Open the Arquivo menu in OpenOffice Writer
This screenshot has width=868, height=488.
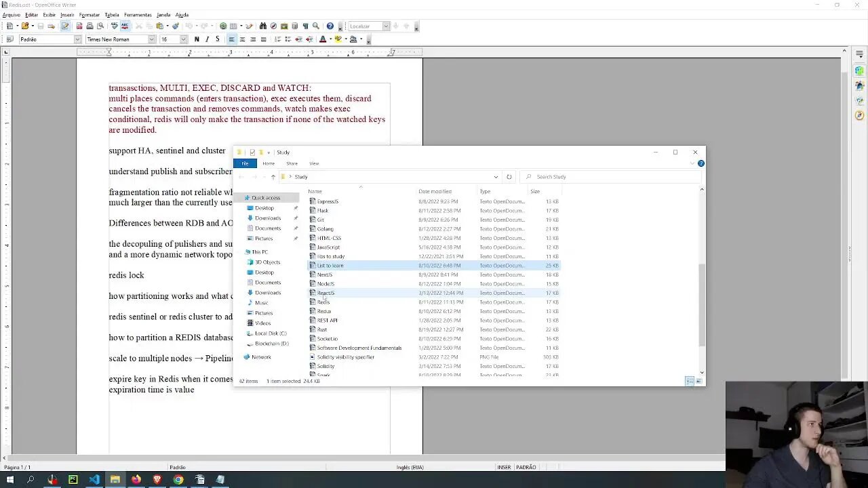[12, 15]
